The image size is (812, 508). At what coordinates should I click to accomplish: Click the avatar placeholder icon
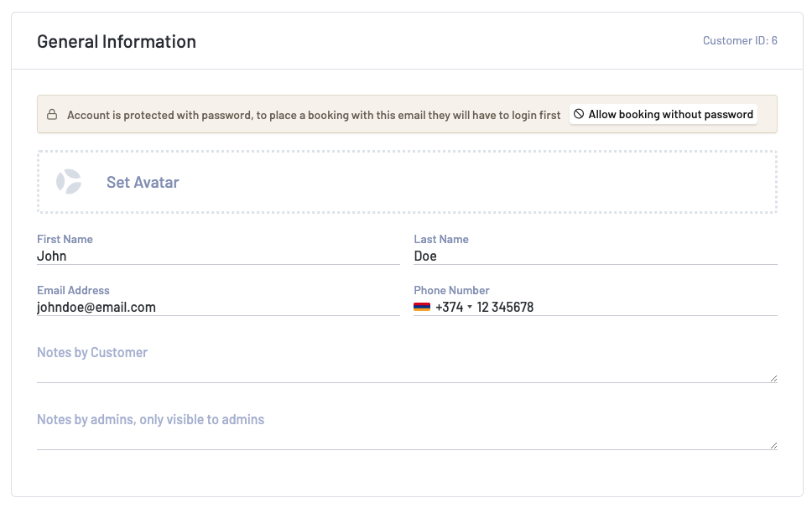69,182
